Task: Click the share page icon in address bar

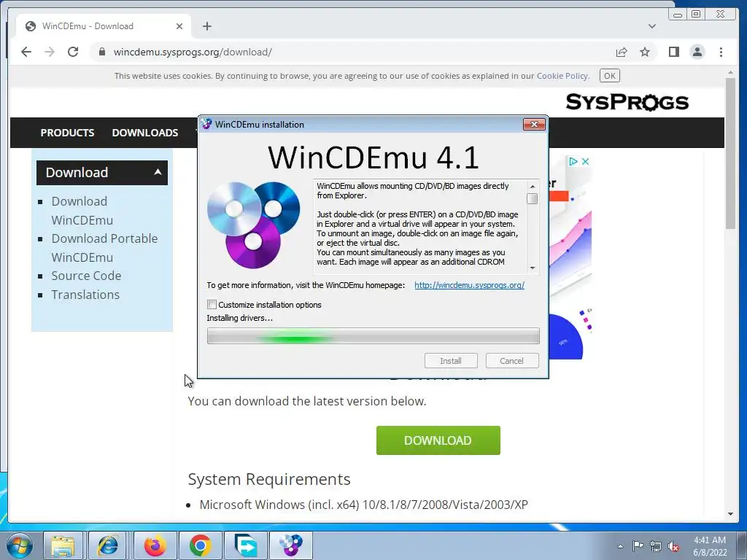Action: [x=622, y=52]
